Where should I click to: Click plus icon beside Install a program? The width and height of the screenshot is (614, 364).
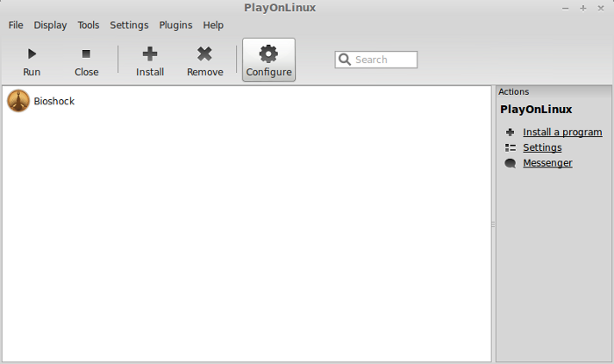click(x=510, y=132)
